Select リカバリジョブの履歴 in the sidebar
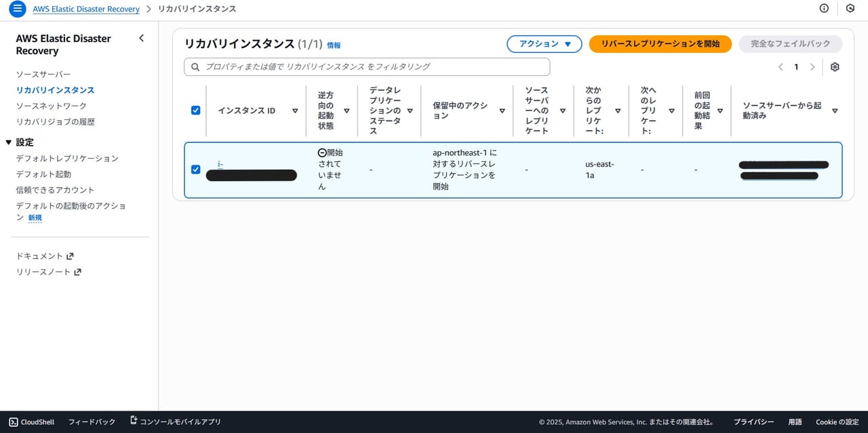868x433 pixels. (56, 122)
